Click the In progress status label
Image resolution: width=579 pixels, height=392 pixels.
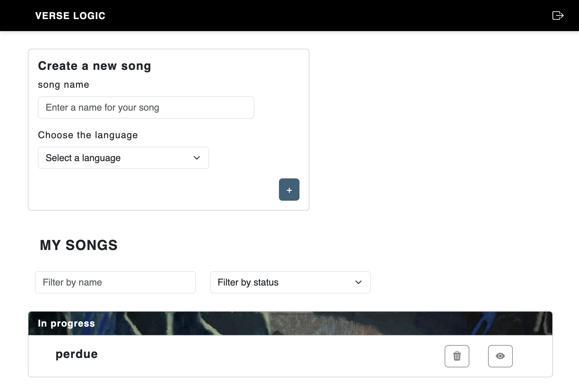pos(66,323)
